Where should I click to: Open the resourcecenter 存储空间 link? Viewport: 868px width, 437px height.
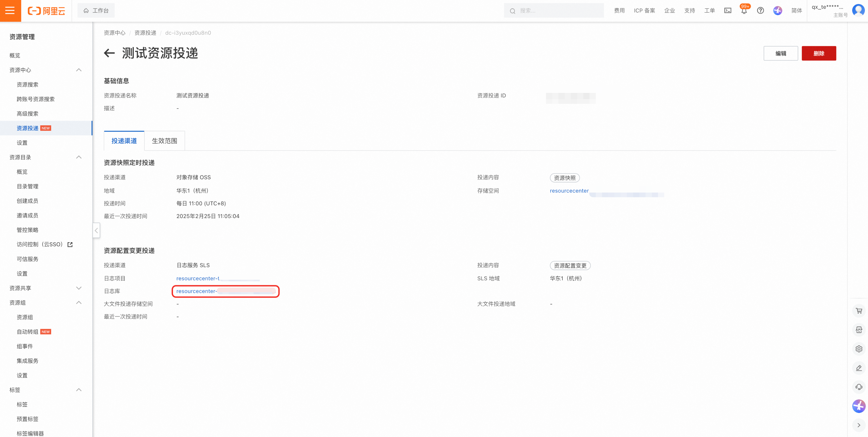[569, 191]
